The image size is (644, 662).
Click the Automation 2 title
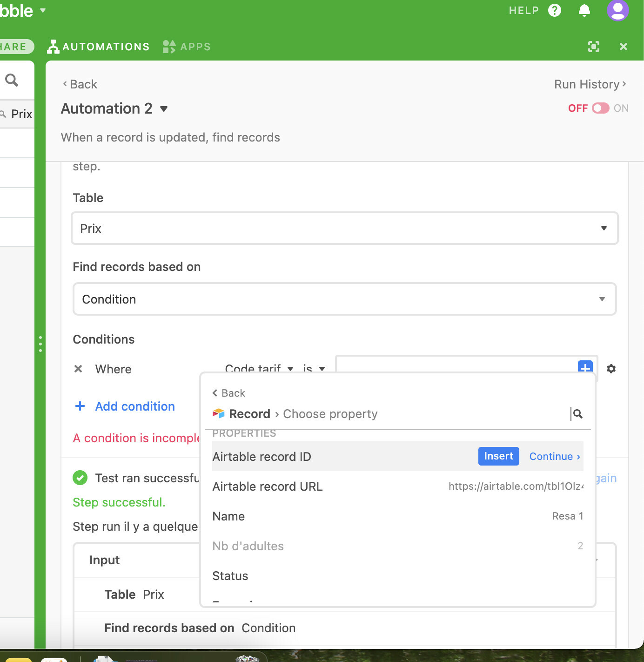tap(107, 108)
